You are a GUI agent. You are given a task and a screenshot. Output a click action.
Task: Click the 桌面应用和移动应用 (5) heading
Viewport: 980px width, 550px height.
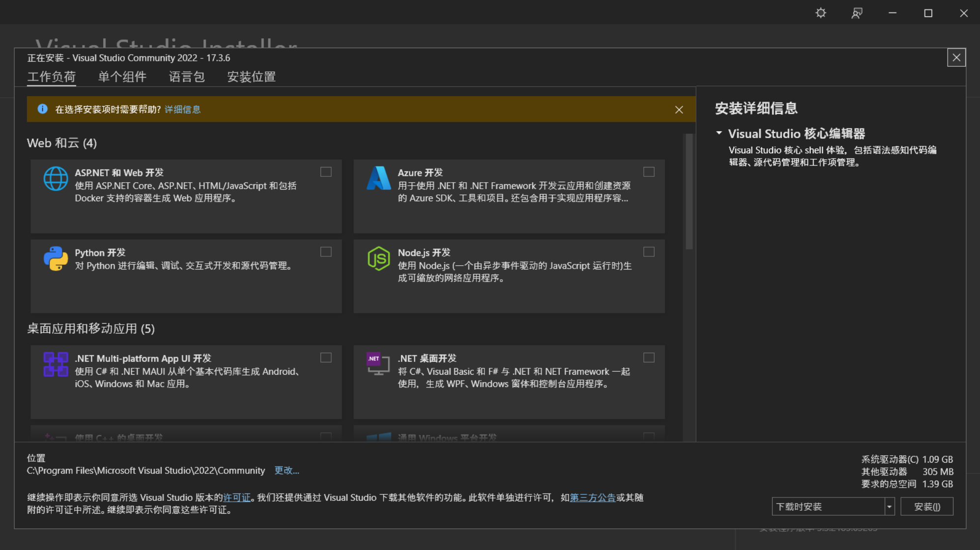click(91, 329)
